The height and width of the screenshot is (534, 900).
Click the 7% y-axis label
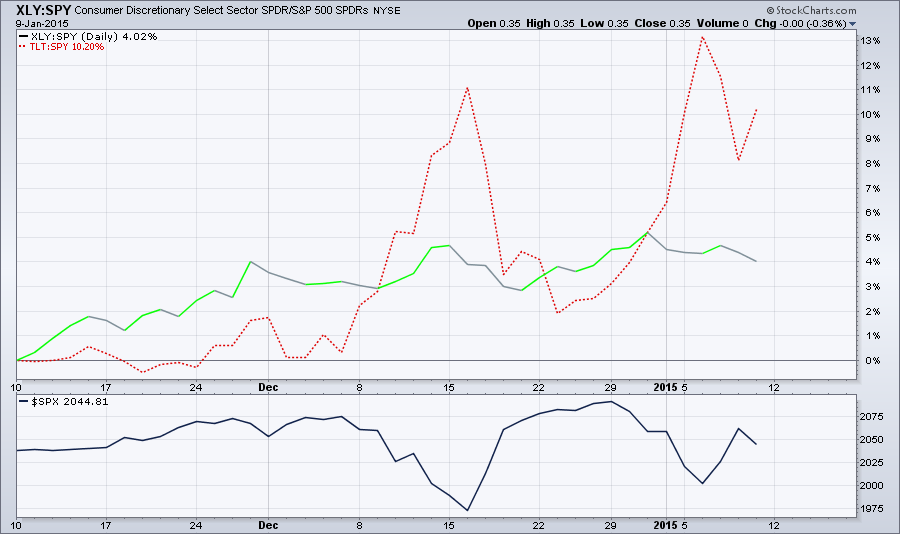coord(872,188)
